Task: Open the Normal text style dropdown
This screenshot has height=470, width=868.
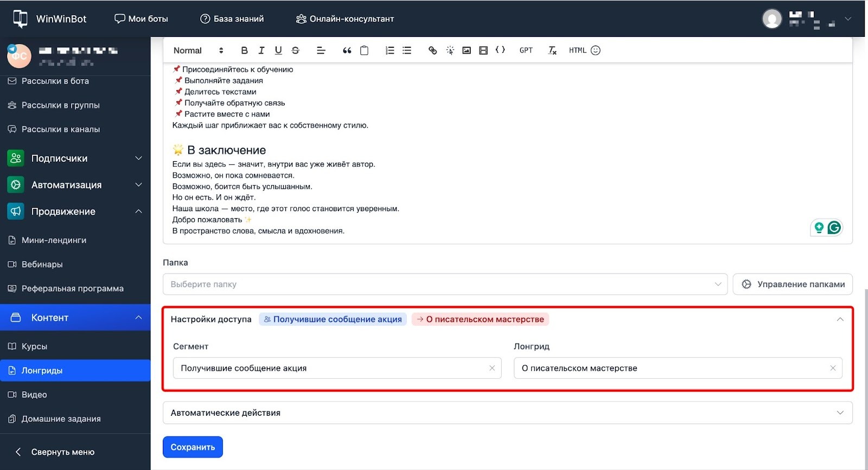Action: (198, 50)
